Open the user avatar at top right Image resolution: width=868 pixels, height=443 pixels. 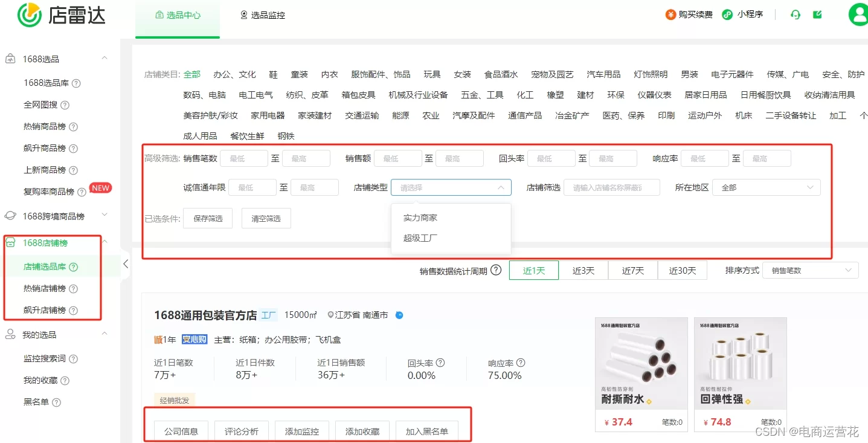(x=858, y=15)
